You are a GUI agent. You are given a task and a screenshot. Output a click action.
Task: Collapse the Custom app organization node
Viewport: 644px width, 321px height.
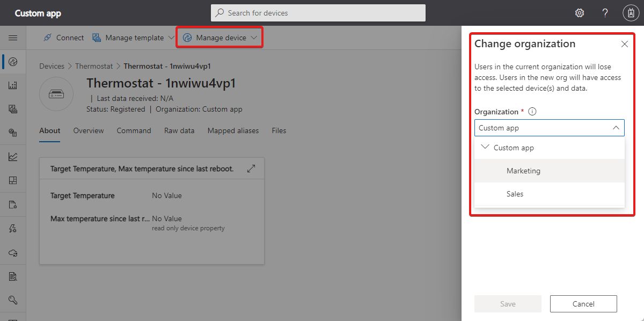[486, 147]
